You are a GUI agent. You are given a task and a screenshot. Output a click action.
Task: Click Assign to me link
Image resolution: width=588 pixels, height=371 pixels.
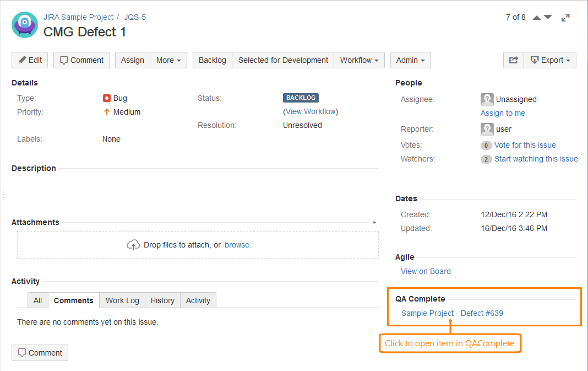(503, 113)
